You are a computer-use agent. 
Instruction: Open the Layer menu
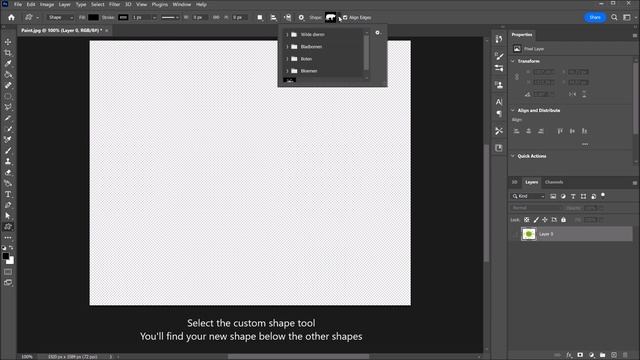(x=64, y=4)
